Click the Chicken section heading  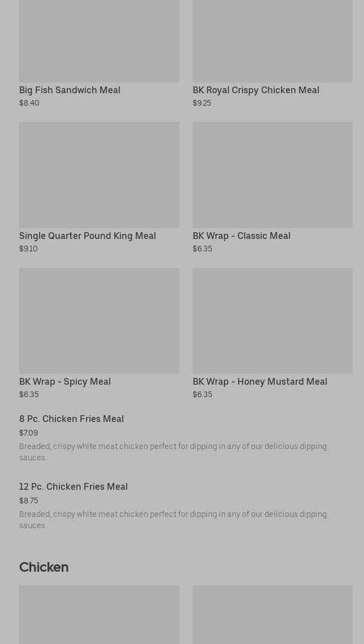(x=44, y=567)
